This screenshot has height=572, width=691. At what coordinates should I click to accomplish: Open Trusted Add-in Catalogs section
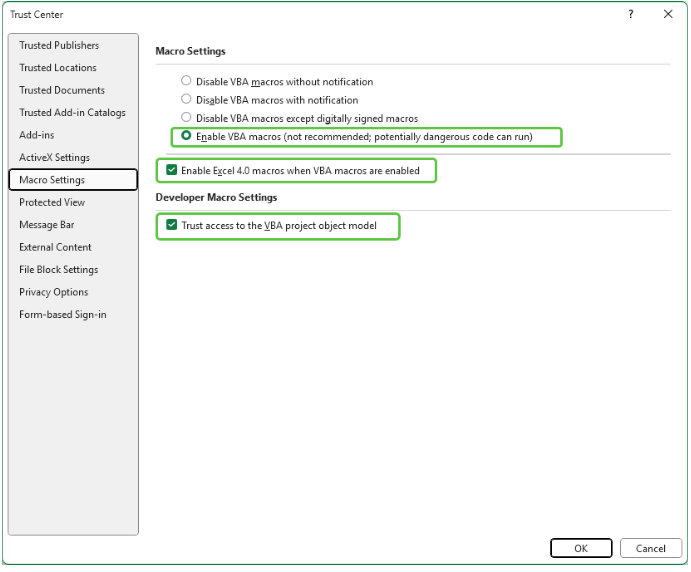[x=72, y=113]
